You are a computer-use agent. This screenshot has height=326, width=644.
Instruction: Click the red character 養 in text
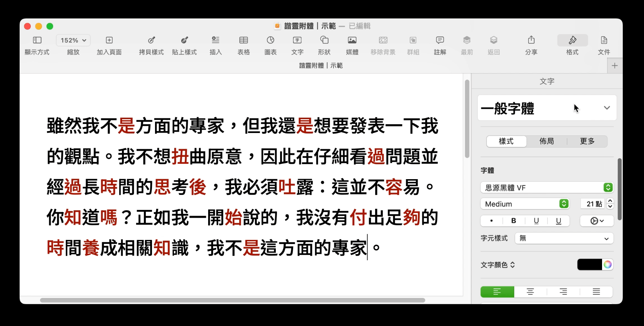point(91,248)
